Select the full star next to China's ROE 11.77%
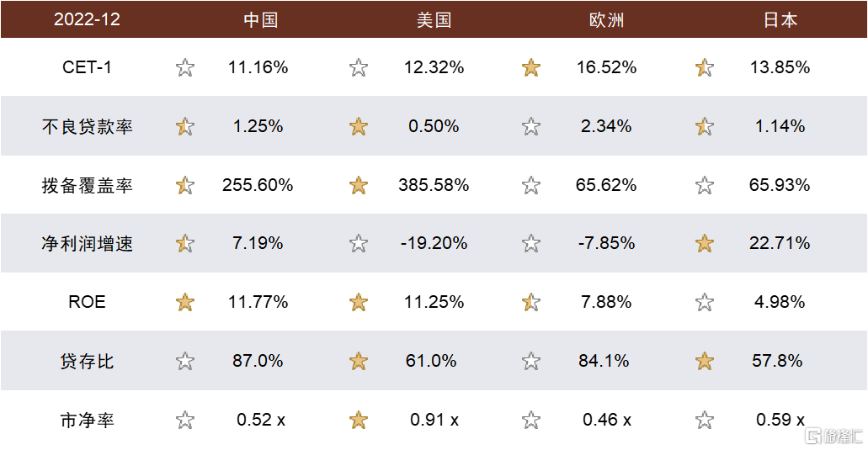 click(x=185, y=303)
